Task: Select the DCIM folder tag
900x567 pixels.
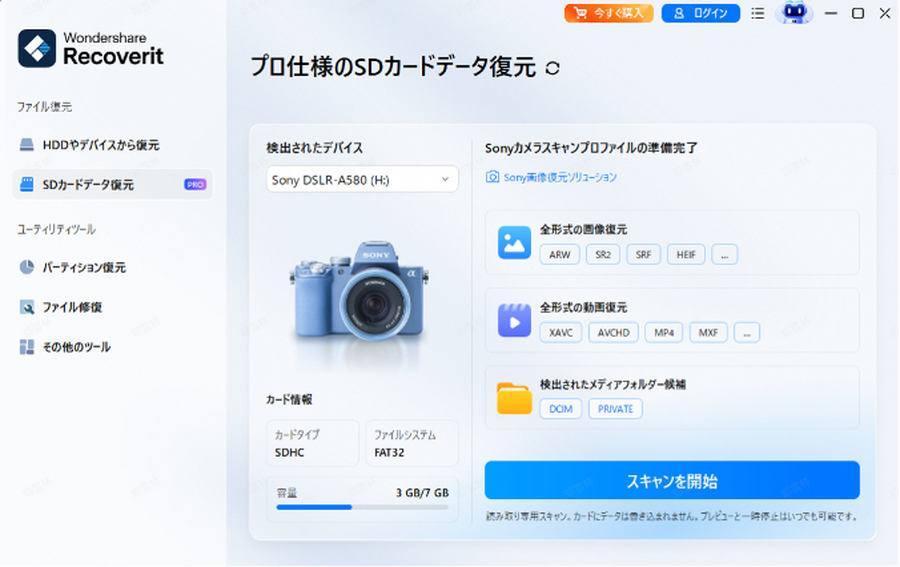Action: (561, 409)
